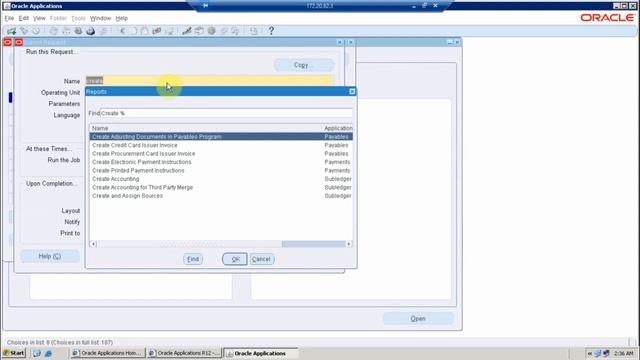The width and height of the screenshot is (640, 360).
Task: Click the Edit Field pencil toolbar icon
Action: pyautogui.click(x=187, y=31)
